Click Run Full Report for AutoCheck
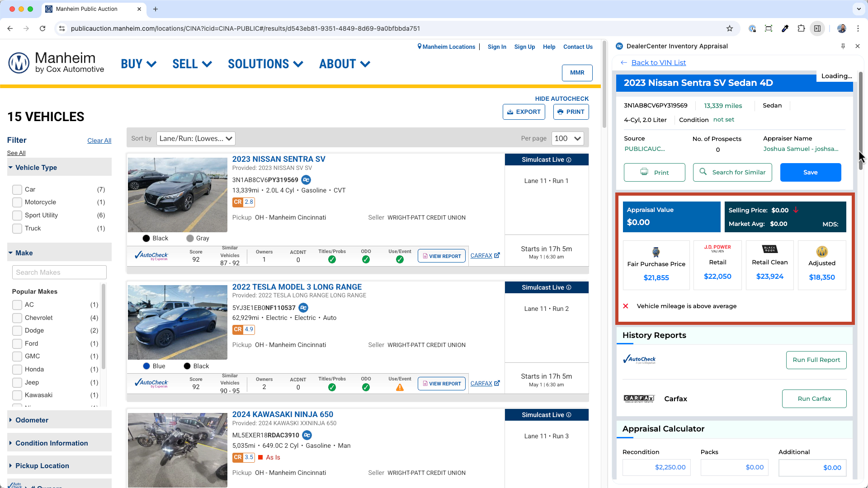Screen dimensions: 868x488 click(816, 360)
